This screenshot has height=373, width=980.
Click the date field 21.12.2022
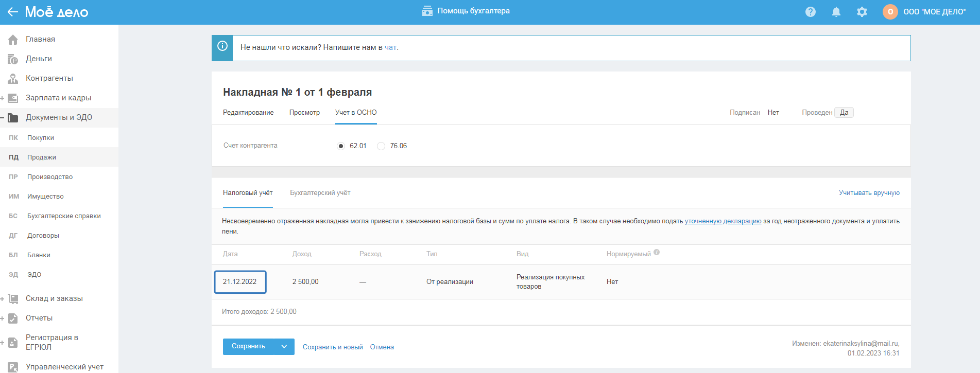click(x=240, y=282)
